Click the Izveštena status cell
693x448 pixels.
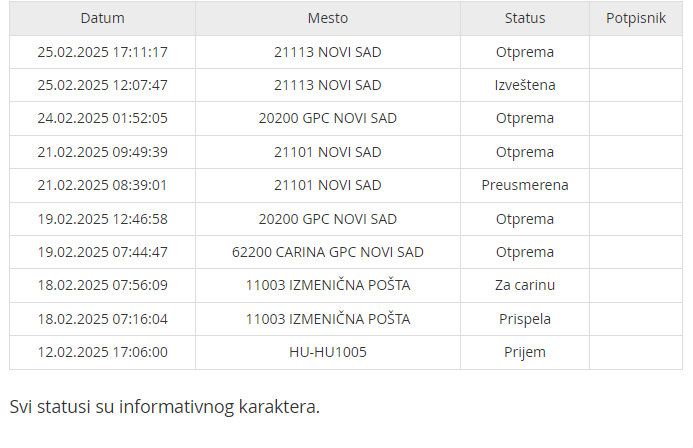click(525, 85)
